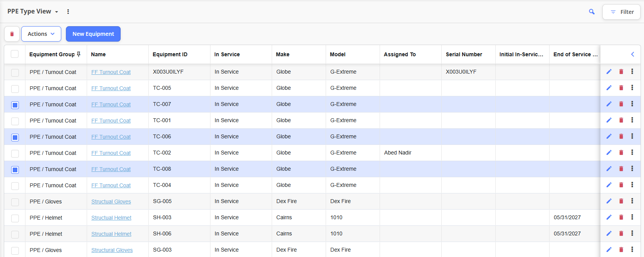Uncheck the checkbox for the TC-007 row
644x257 pixels.
pos(15,105)
